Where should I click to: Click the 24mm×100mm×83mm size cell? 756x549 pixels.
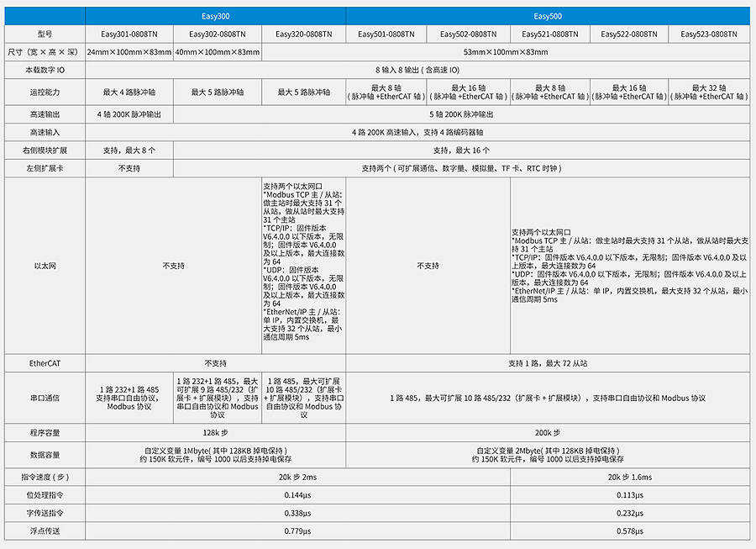[129, 52]
